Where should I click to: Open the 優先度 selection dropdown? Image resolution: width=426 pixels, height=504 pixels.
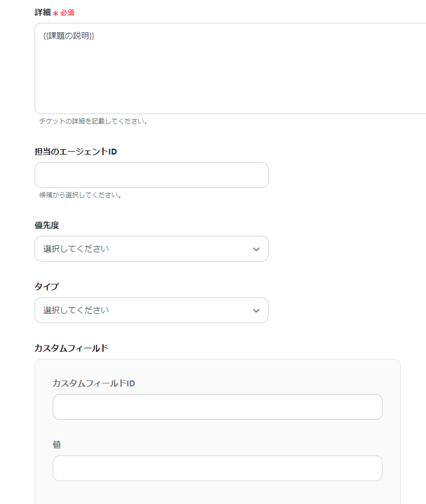click(151, 249)
